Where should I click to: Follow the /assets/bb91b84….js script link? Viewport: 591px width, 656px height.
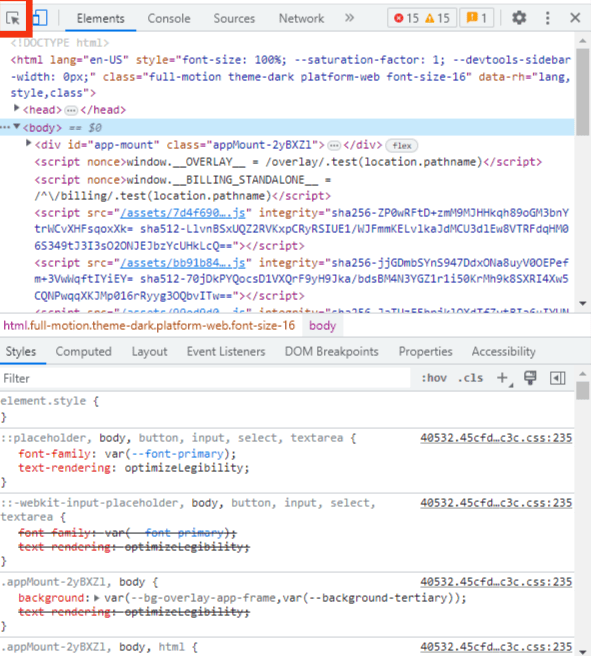(183, 263)
